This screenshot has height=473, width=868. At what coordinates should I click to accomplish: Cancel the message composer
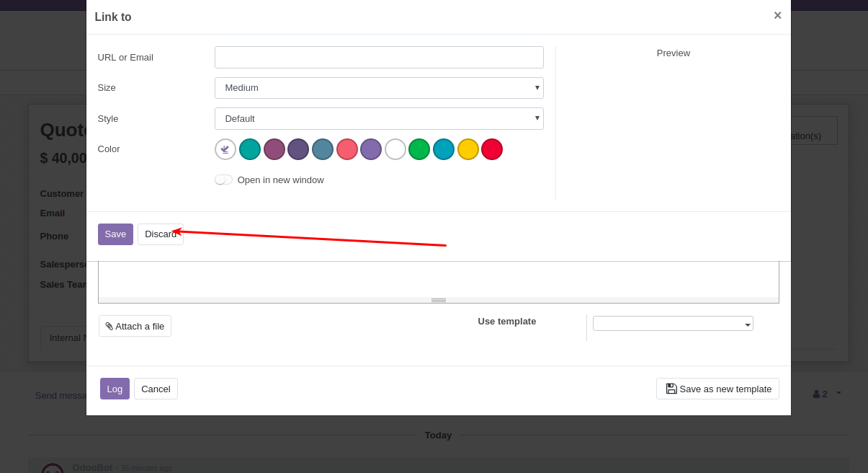click(x=156, y=389)
